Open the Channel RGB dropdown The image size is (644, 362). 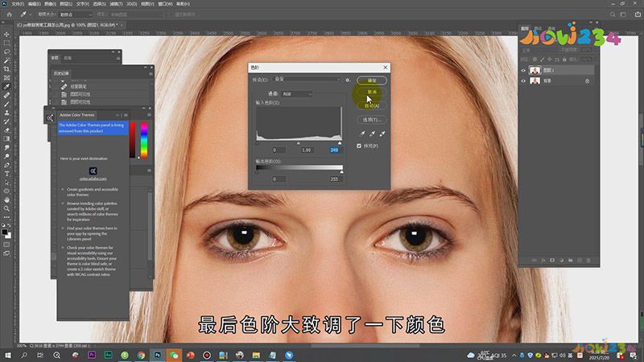297,94
